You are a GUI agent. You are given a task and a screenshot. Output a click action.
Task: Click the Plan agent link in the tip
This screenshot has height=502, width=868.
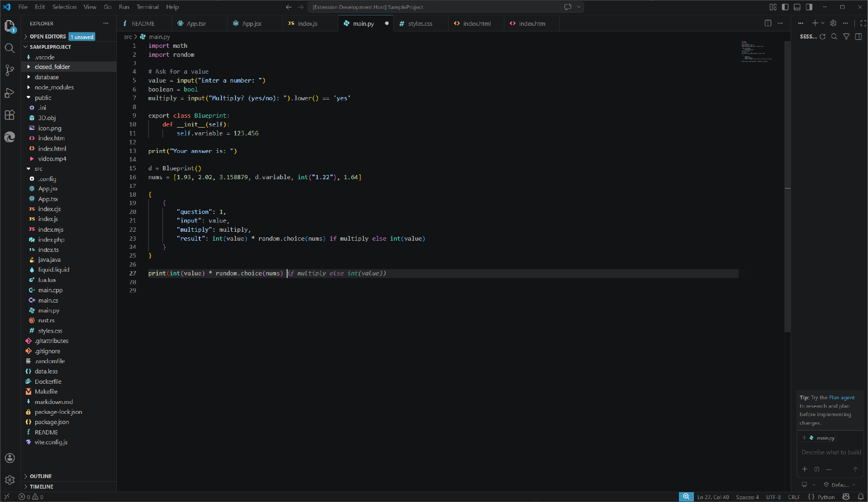[x=843, y=397]
